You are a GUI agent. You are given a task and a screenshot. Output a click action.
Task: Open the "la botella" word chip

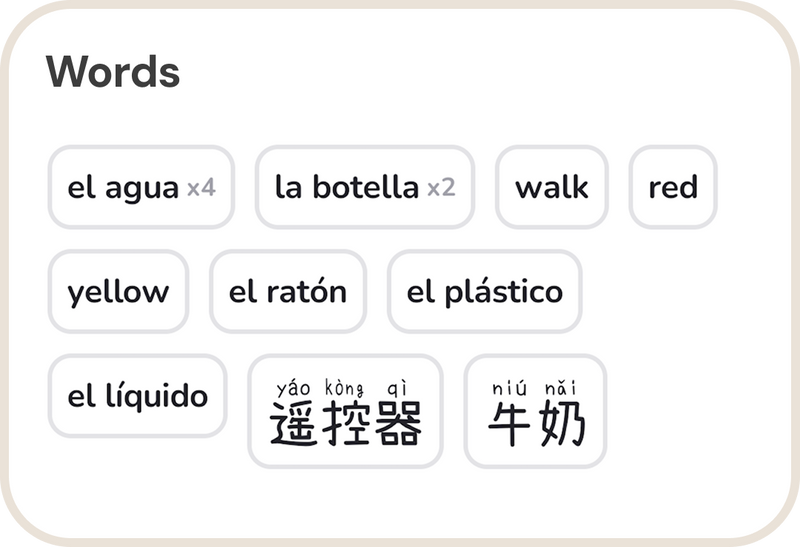[x=346, y=188]
